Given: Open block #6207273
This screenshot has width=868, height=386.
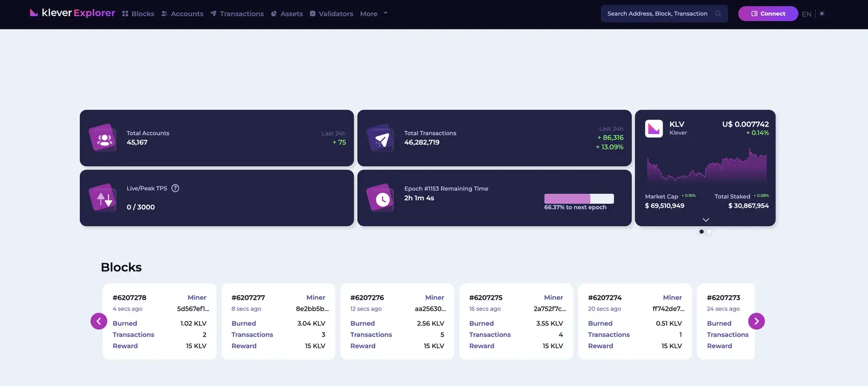Looking at the screenshot, I should pyautogui.click(x=724, y=297).
